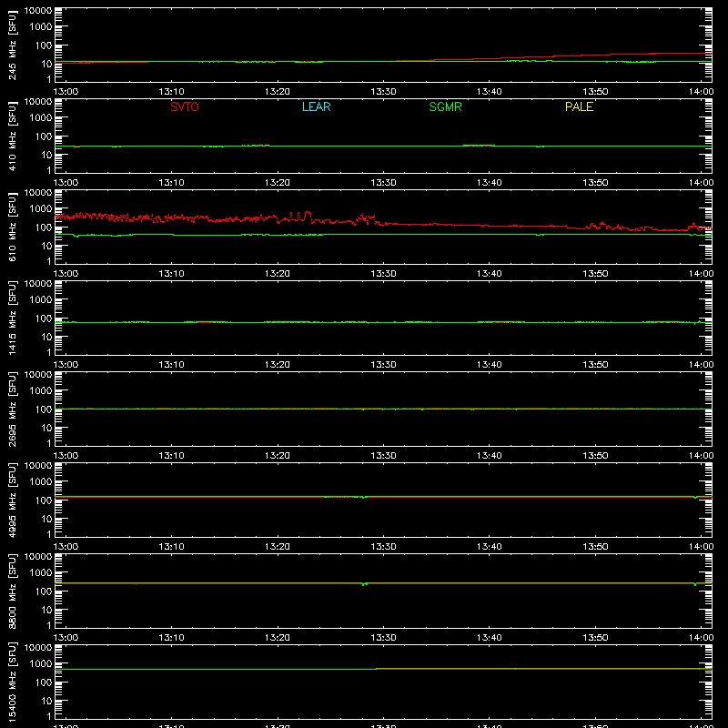
Task: Click the 10000 label on 245 MHz axis
Action: (38, 11)
